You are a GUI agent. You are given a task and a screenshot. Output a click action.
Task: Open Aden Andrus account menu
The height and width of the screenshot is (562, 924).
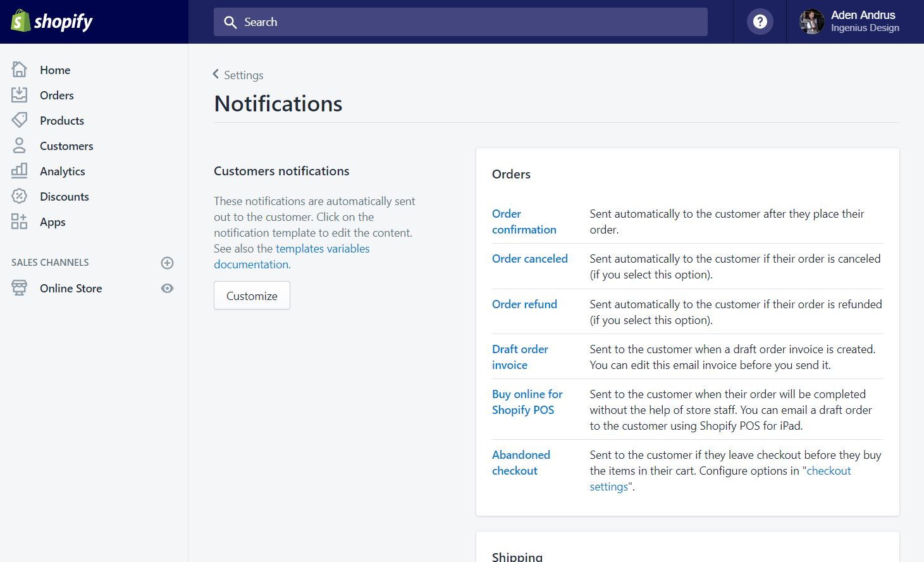[x=855, y=22]
